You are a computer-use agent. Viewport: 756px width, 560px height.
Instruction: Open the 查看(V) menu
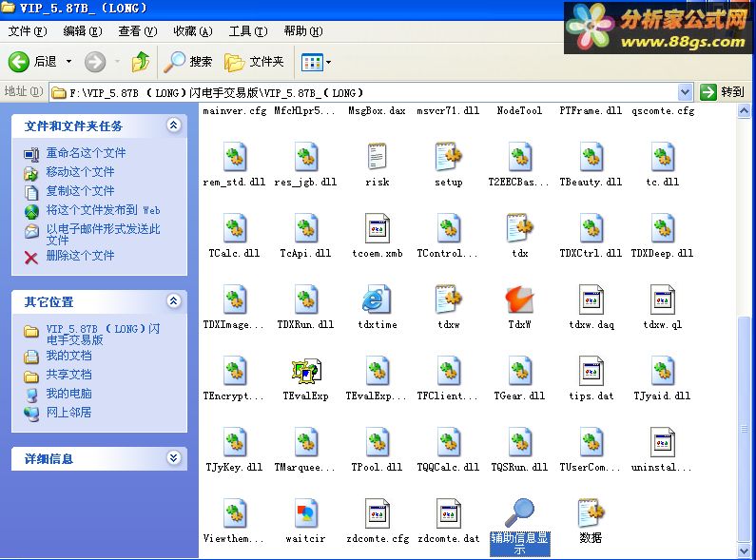click(138, 31)
